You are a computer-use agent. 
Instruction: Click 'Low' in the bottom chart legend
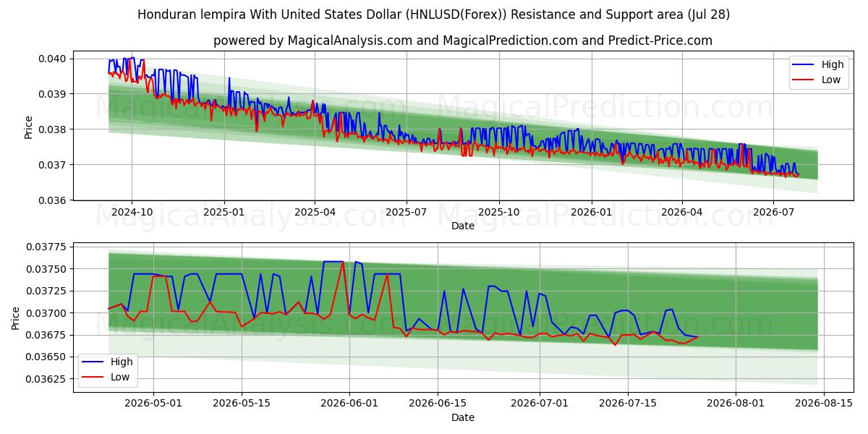[x=121, y=377]
